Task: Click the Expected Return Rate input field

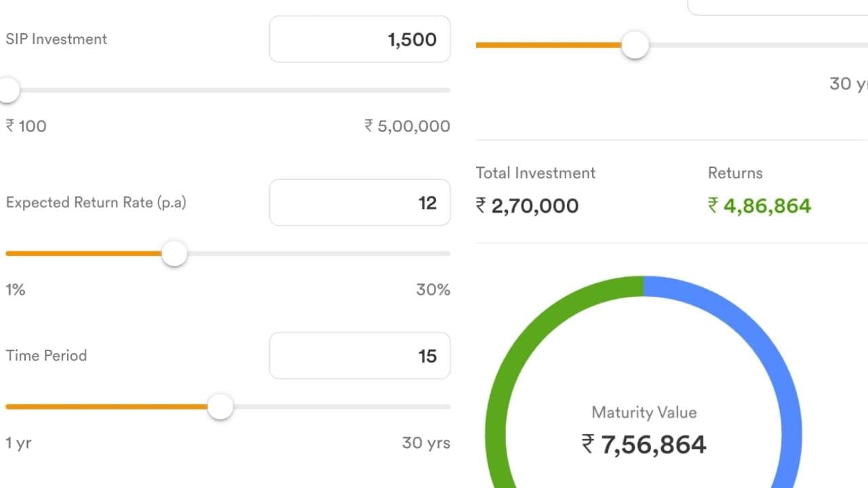Action: 359,203
